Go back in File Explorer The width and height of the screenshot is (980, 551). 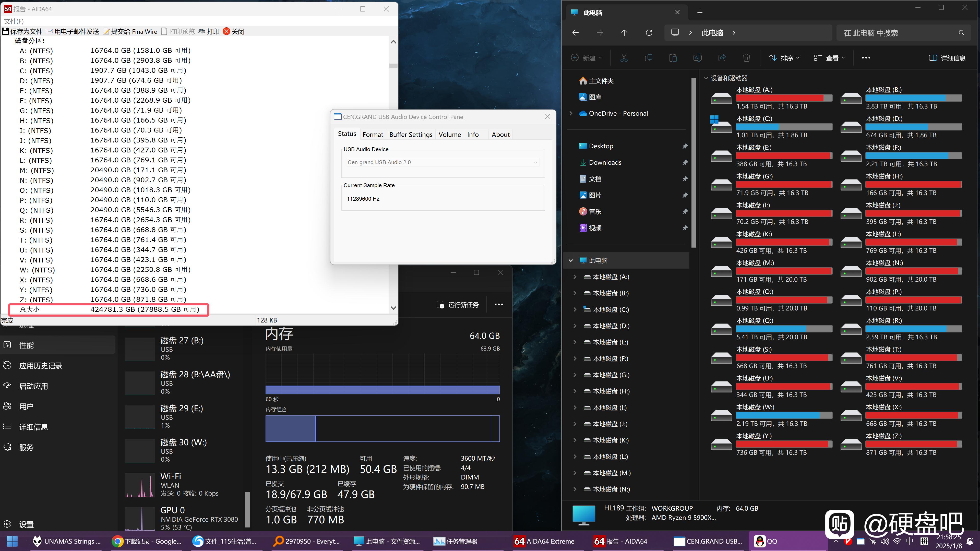(575, 33)
